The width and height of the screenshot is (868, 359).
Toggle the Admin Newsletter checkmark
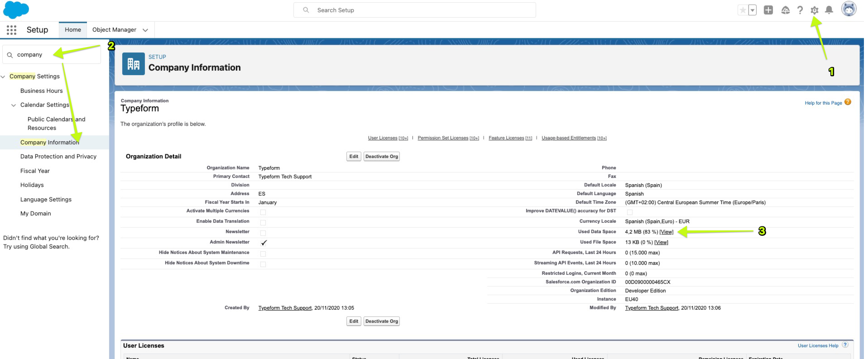point(264,243)
